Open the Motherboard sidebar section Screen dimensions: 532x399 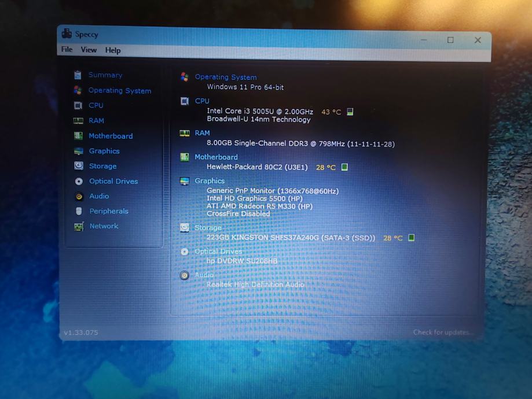coord(111,136)
